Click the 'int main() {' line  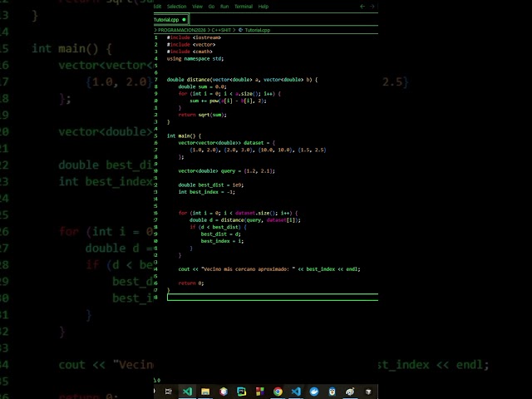point(184,136)
